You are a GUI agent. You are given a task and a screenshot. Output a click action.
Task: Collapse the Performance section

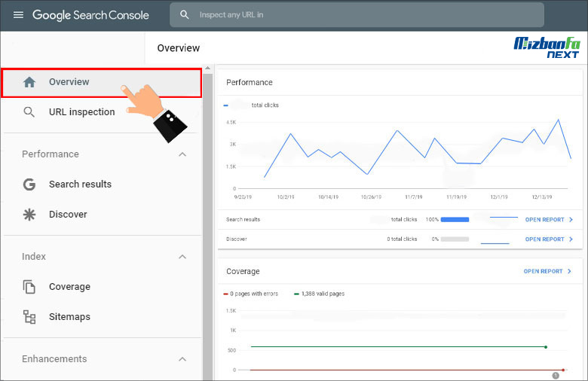click(182, 154)
